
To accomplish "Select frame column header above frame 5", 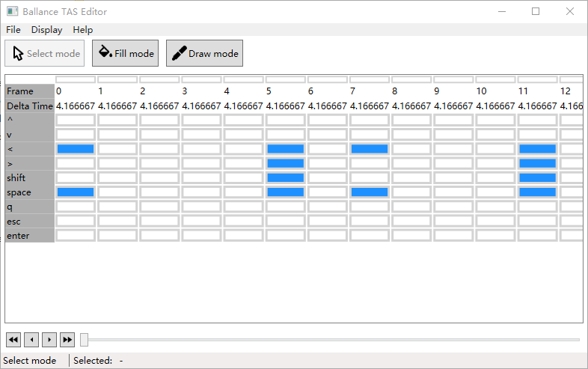I will [x=285, y=79].
